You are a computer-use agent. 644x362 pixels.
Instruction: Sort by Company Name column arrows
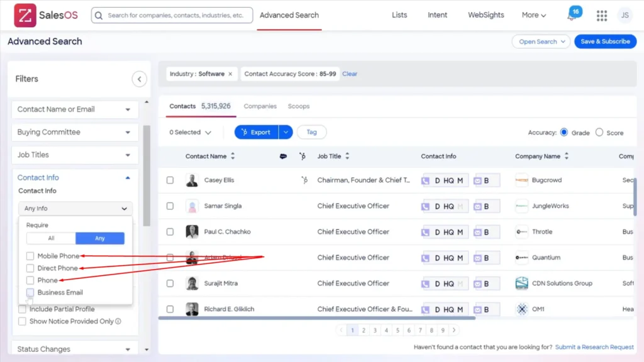567,156
